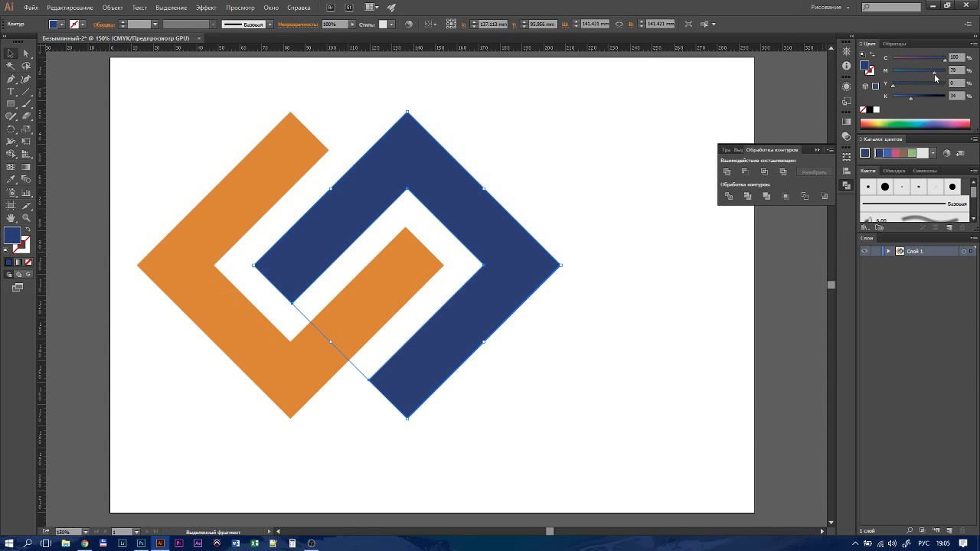The height and width of the screenshot is (551, 980).
Task: Pick the Magic Wand tool
Action: 11,66
